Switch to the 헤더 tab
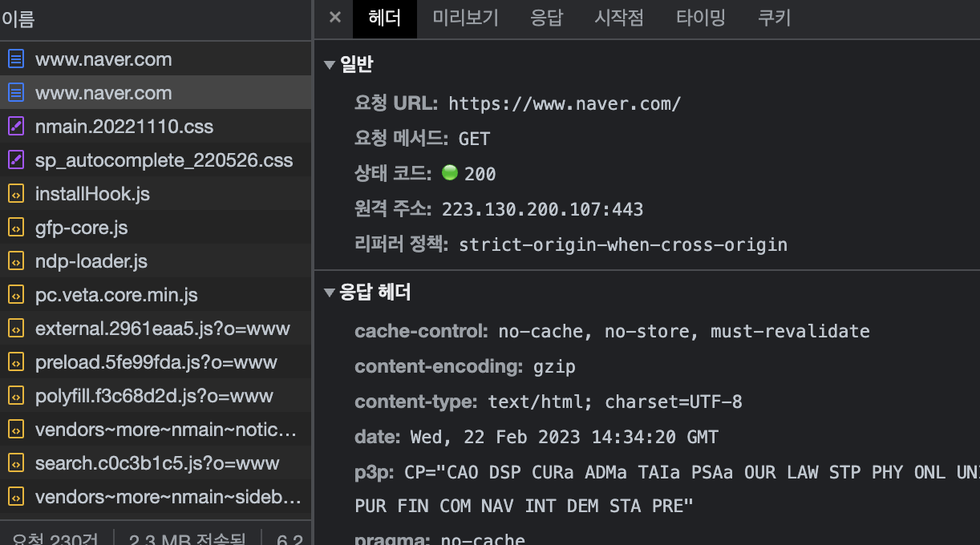Viewport: 980px width, 545px height. [x=385, y=18]
